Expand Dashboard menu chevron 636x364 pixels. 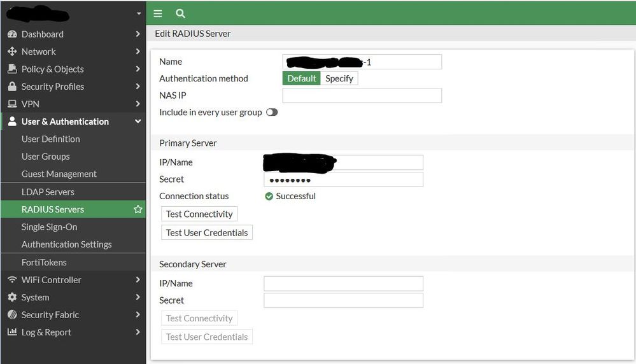point(138,34)
